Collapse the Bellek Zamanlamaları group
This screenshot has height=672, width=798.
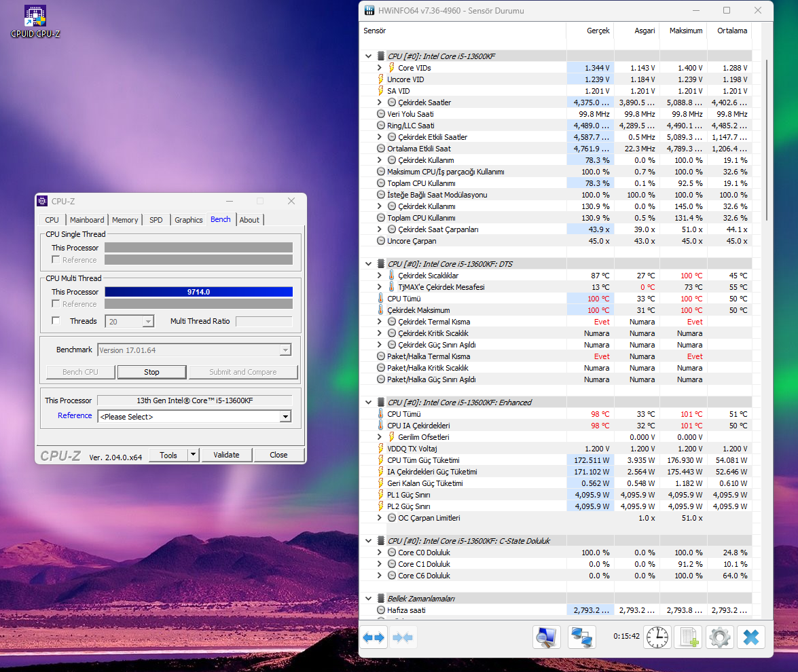(369, 598)
